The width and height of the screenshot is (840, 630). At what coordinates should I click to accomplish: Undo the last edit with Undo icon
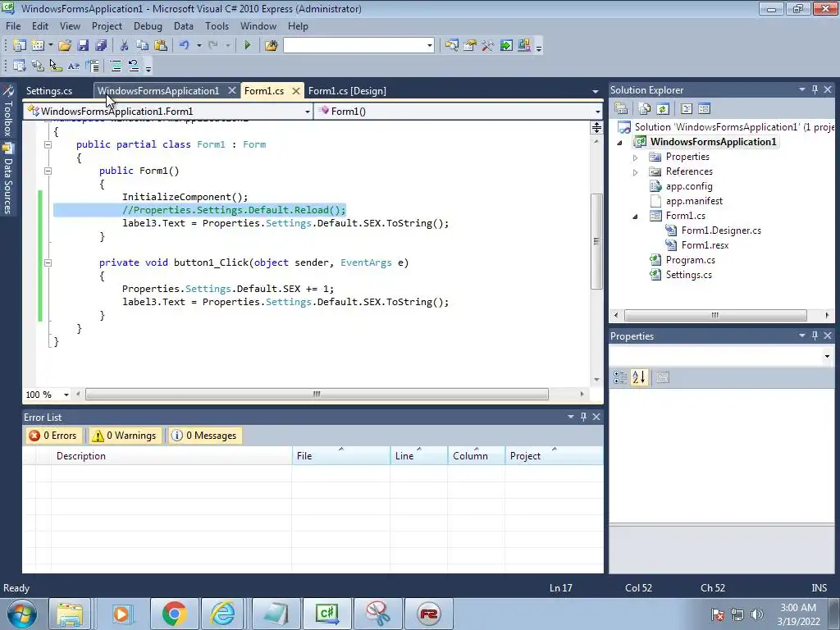pos(185,46)
